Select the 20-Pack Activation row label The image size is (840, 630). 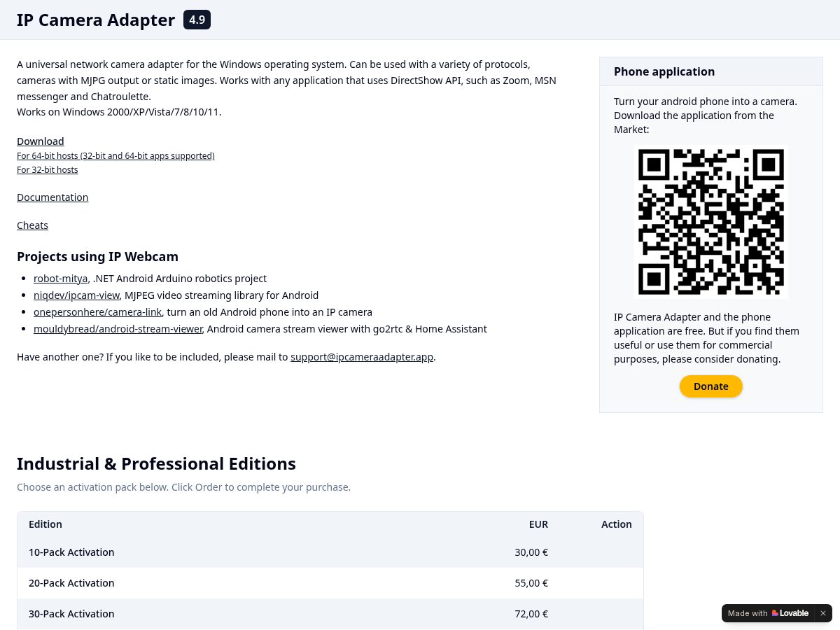71,583
